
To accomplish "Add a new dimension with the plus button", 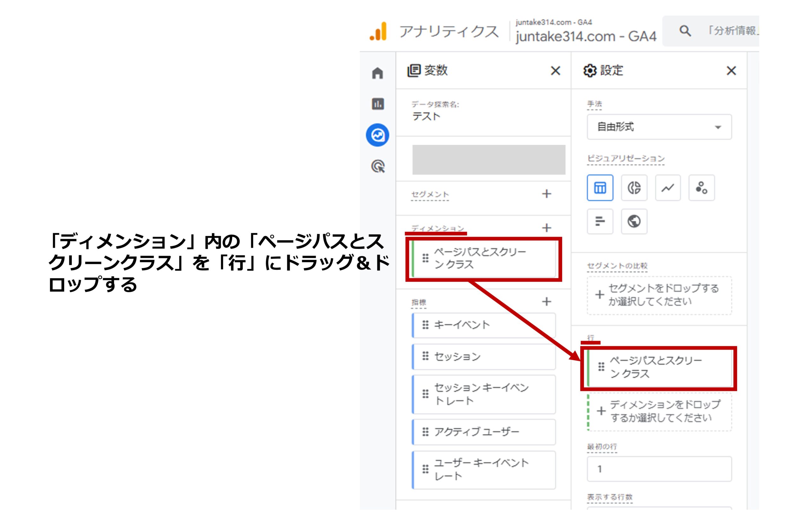I will tap(547, 228).
